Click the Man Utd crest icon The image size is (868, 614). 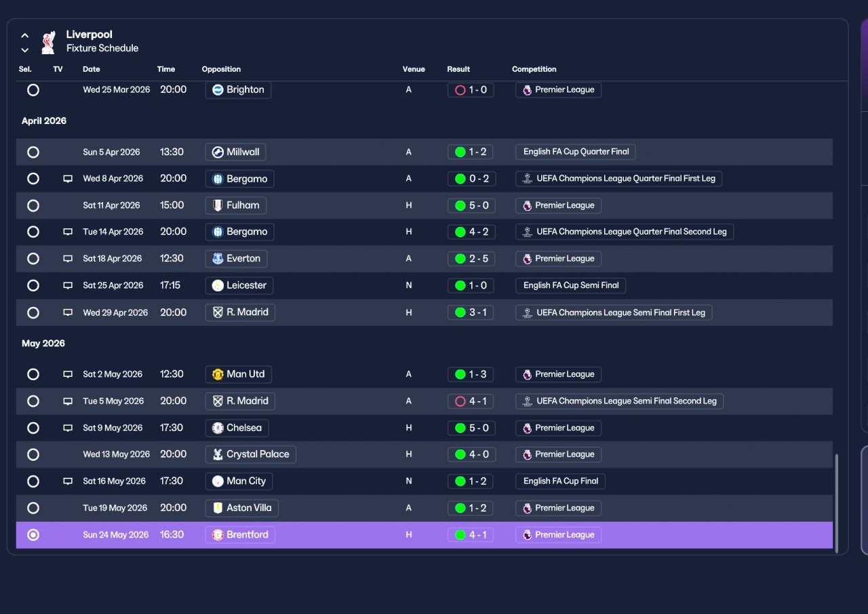pos(218,374)
